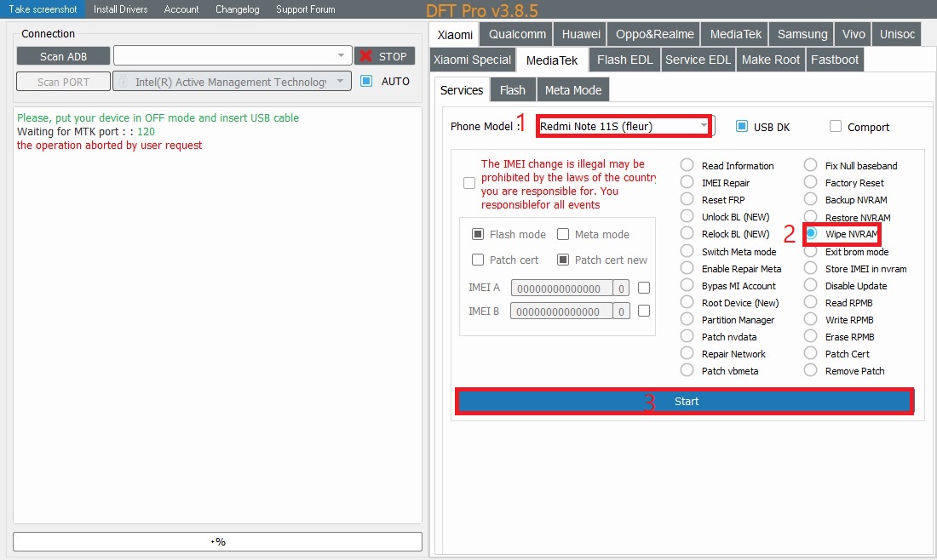The height and width of the screenshot is (560, 937).
Task: Select the Repair Network option
Action: point(687,353)
